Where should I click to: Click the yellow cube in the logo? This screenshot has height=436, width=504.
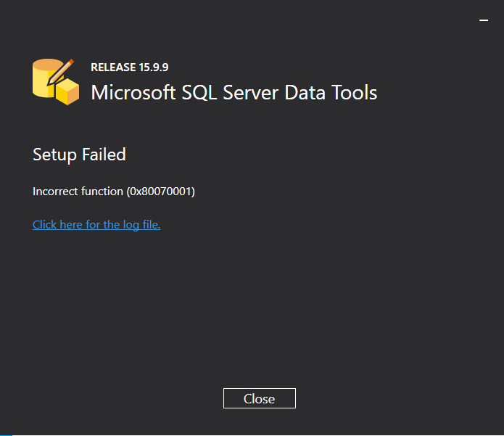pos(67,91)
